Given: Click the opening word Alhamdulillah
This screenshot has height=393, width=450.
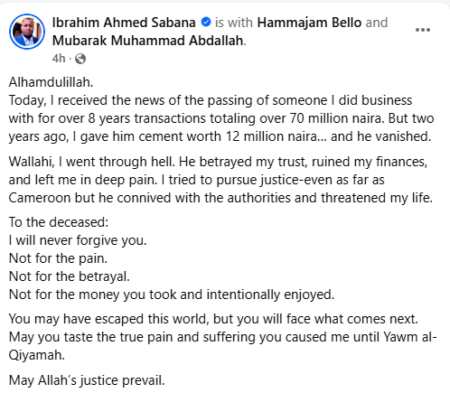Looking at the screenshot, I should pos(51,82).
